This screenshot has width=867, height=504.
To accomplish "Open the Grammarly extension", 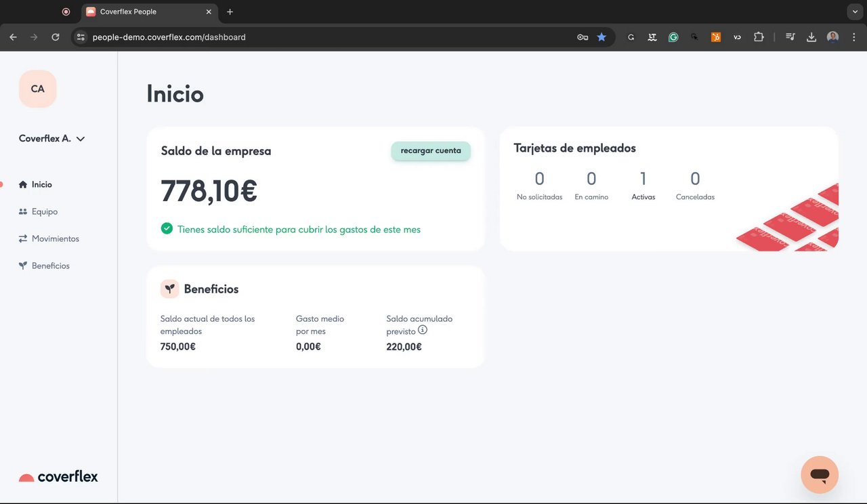I will point(673,37).
